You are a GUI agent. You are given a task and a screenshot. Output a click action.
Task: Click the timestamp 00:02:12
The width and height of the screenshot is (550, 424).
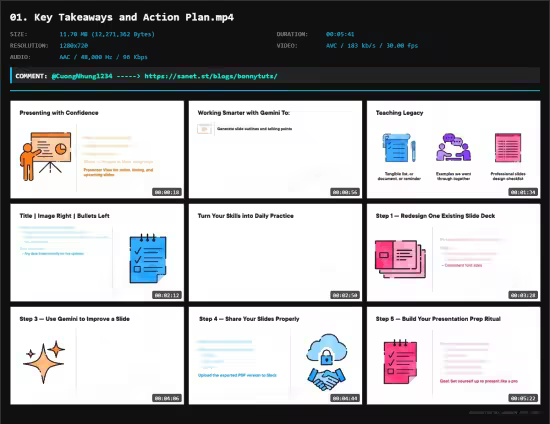point(167,295)
